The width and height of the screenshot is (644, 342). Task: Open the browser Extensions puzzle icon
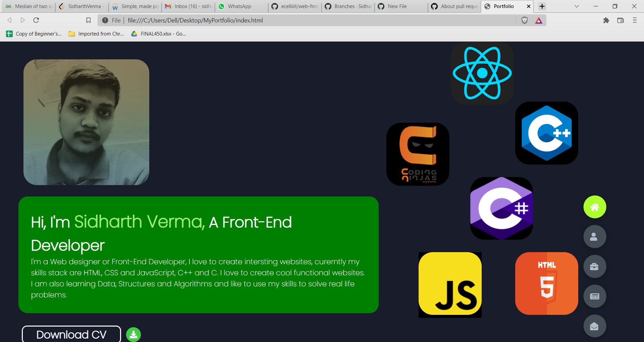point(606,20)
